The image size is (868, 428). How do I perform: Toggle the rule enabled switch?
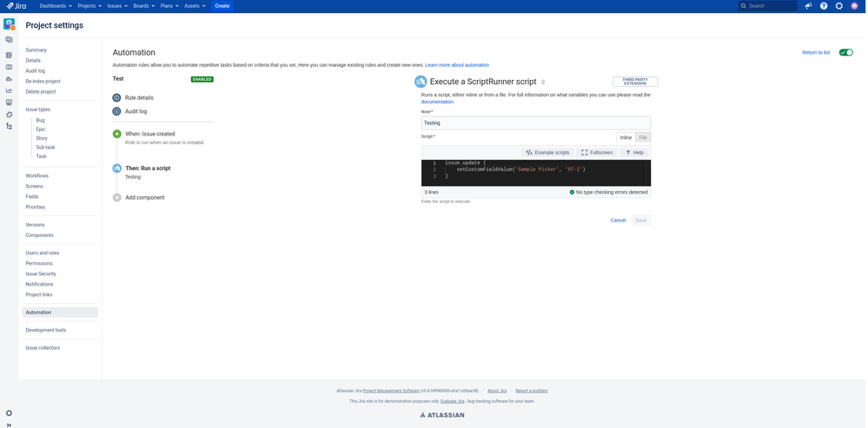(846, 53)
